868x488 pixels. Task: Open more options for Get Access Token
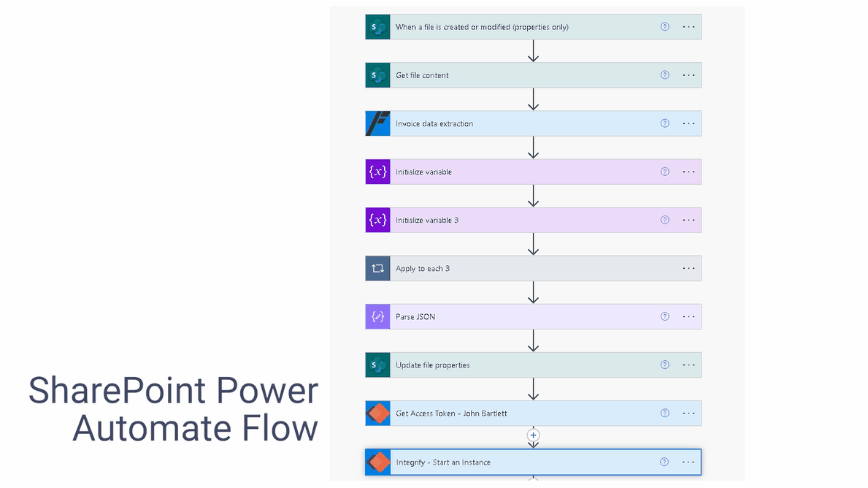point(688,413)
